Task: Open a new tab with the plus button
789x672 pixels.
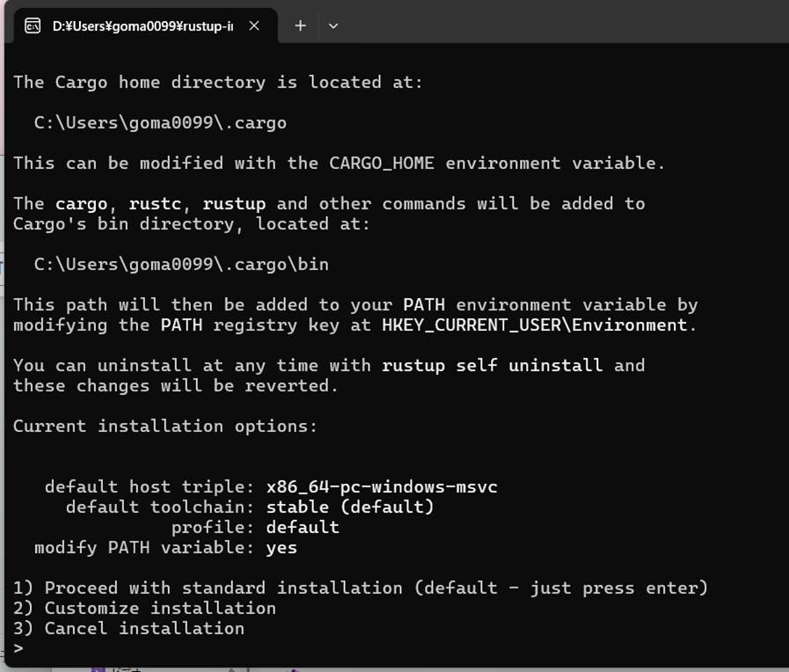Action: coord(300,26)
